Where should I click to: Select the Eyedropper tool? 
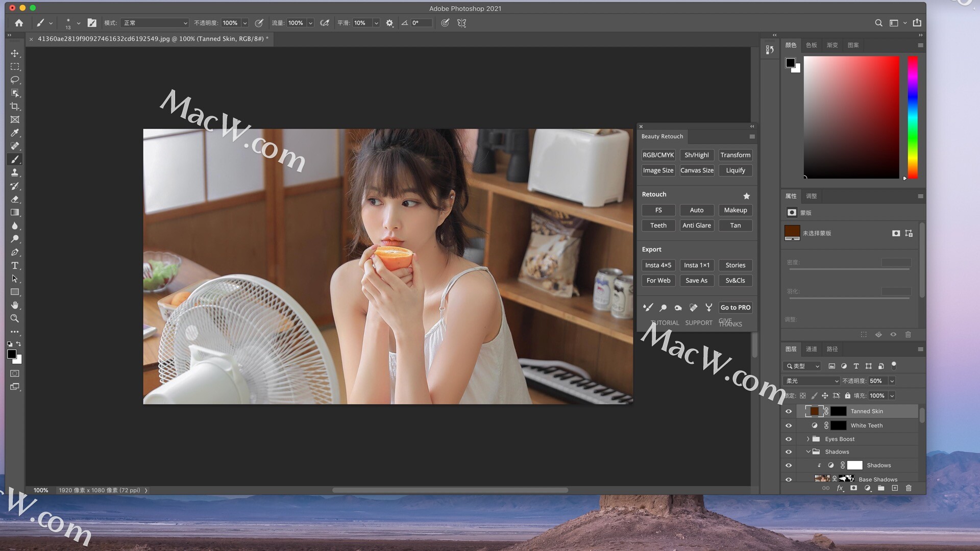(15, 133)
